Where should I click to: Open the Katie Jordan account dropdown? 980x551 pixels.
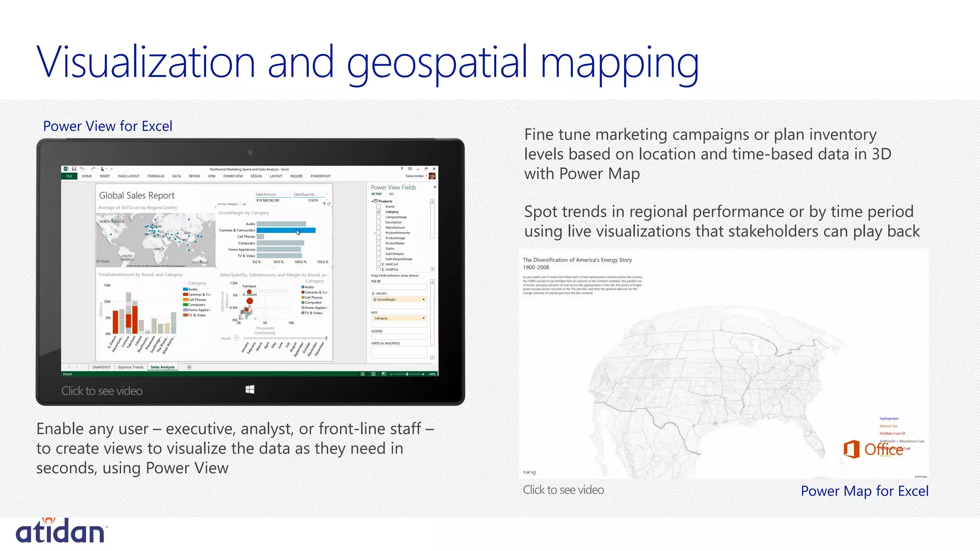click(x=426, y=176)
